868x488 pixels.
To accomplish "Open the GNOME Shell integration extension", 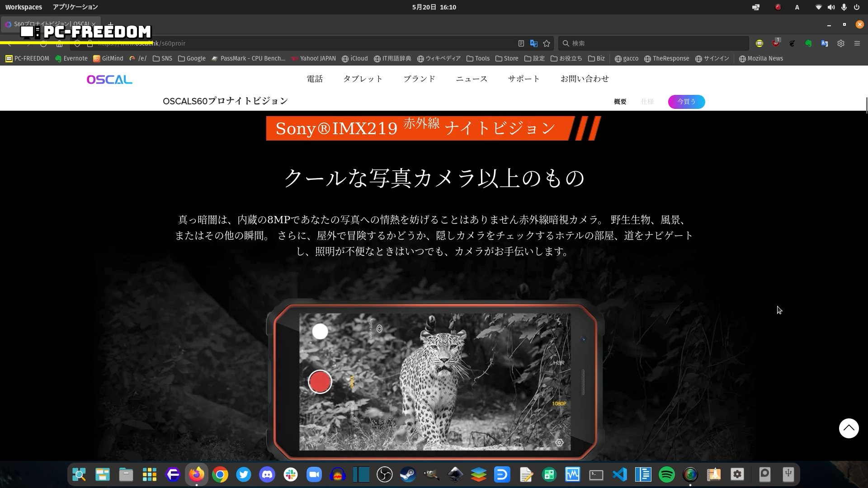I will point(792,43).
